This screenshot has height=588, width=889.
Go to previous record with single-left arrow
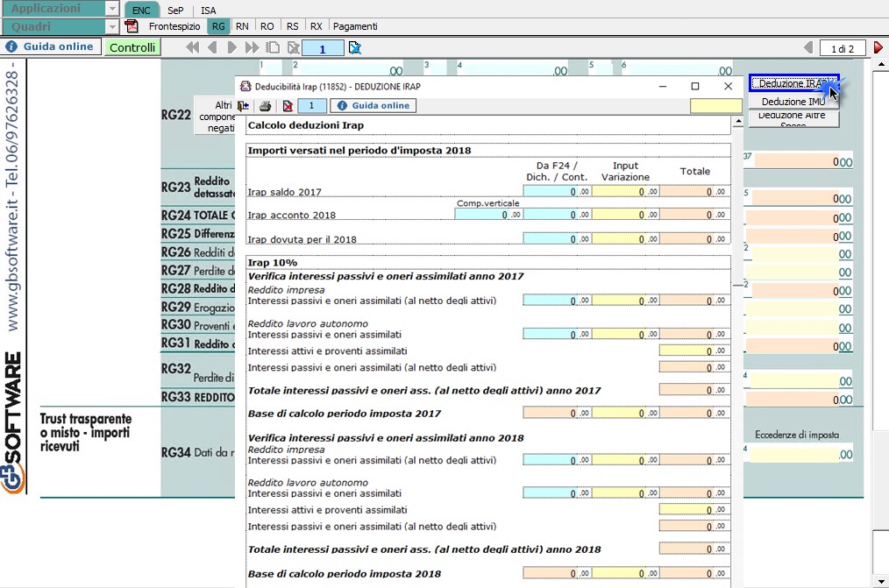point(213,47)
